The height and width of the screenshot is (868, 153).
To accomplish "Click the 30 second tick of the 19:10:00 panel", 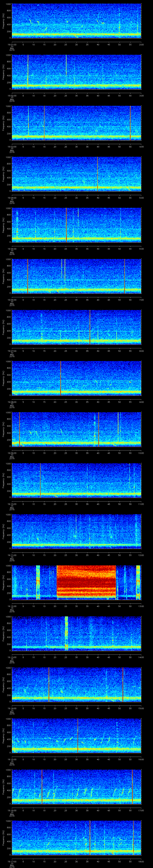I will [77, 504].
